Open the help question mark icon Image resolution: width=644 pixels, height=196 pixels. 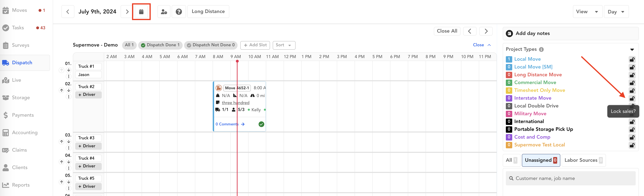pos(179,12)
